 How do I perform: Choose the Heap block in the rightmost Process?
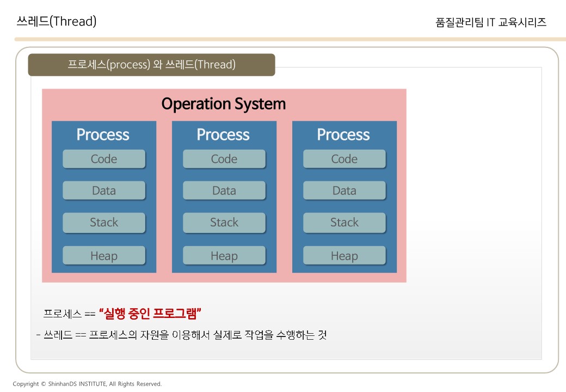[344, 255]
